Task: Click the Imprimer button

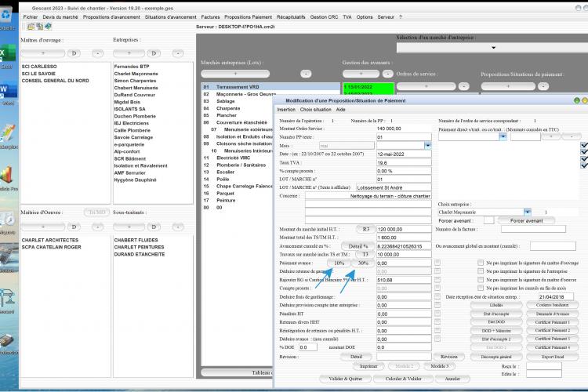Action: point(368,366)
